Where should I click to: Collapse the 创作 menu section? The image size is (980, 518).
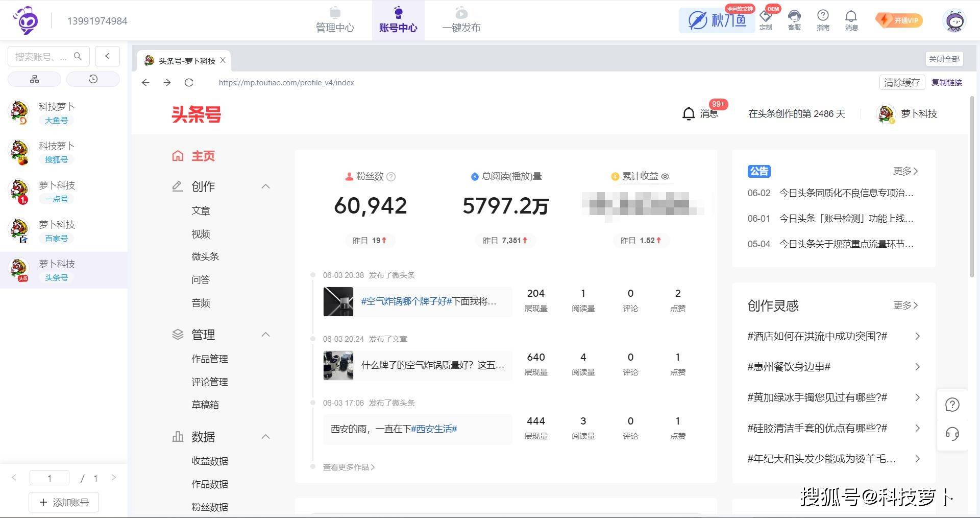pos(265,186)
